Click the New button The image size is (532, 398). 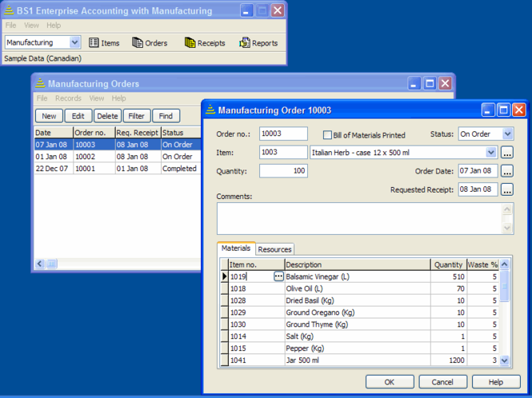point(49,116)
